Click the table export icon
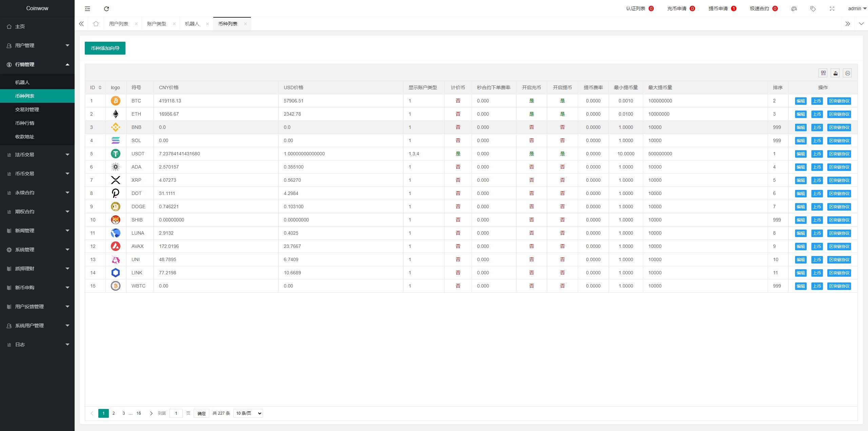The height and width of the screenshot is (431, 868). 835,73
